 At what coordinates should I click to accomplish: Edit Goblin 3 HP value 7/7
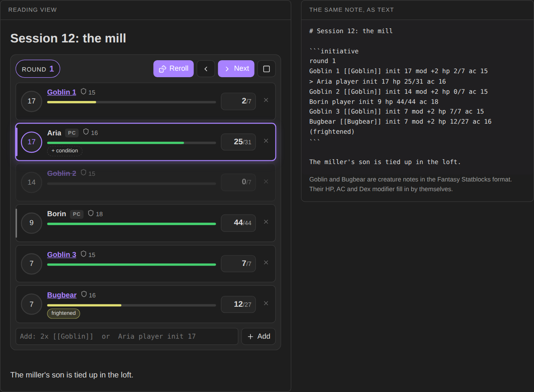tap(238, 263)
